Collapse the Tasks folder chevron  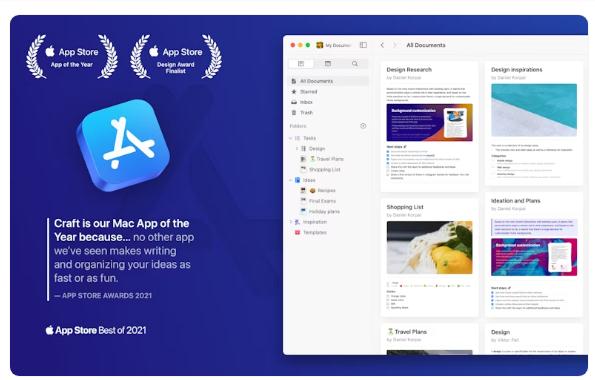[x=291, y=138]
